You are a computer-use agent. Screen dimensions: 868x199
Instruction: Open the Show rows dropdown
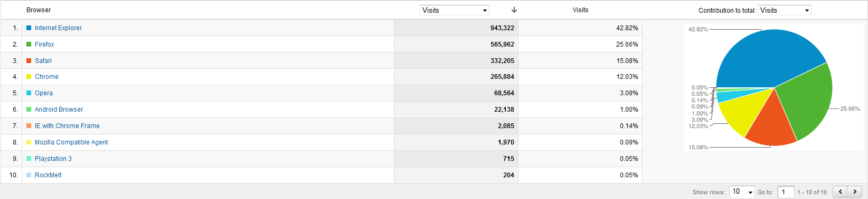pos(742,192)
